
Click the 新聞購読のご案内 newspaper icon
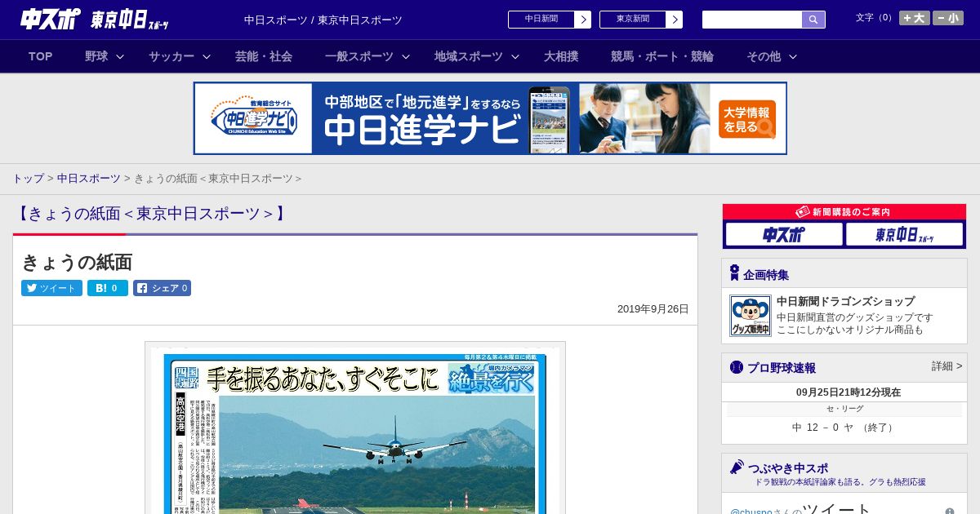pos(803,211)
